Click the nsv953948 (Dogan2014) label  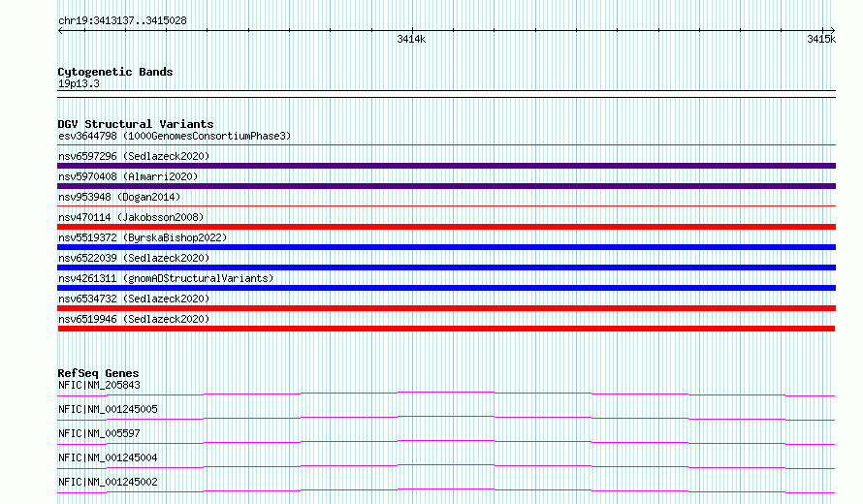[x=119, y=197]
